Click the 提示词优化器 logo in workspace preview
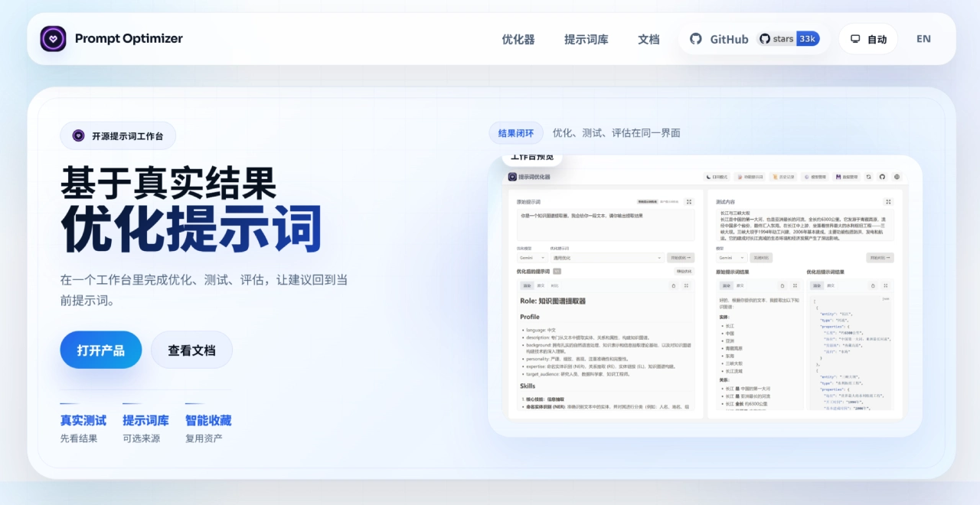 [x=512, y=177]
